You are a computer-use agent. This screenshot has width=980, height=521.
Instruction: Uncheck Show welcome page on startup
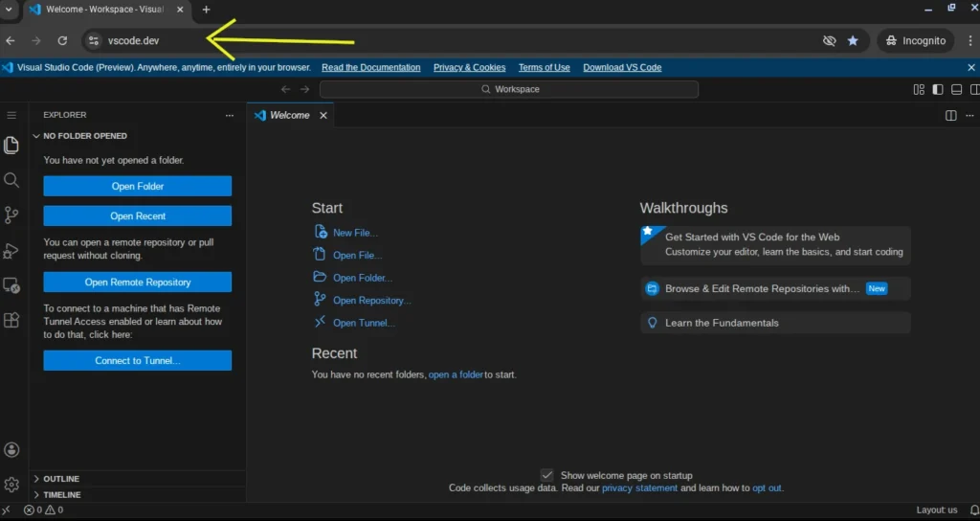(x=546, y=475)
